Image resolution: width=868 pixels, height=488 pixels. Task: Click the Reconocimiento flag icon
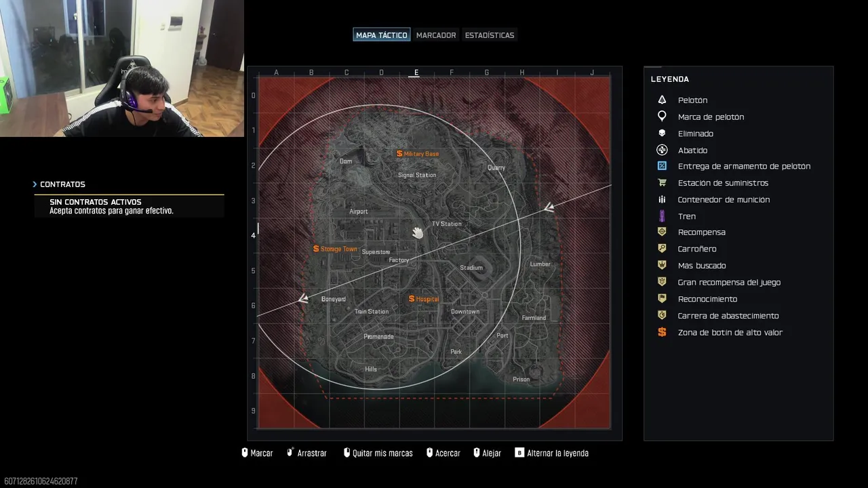coord(663,299)
